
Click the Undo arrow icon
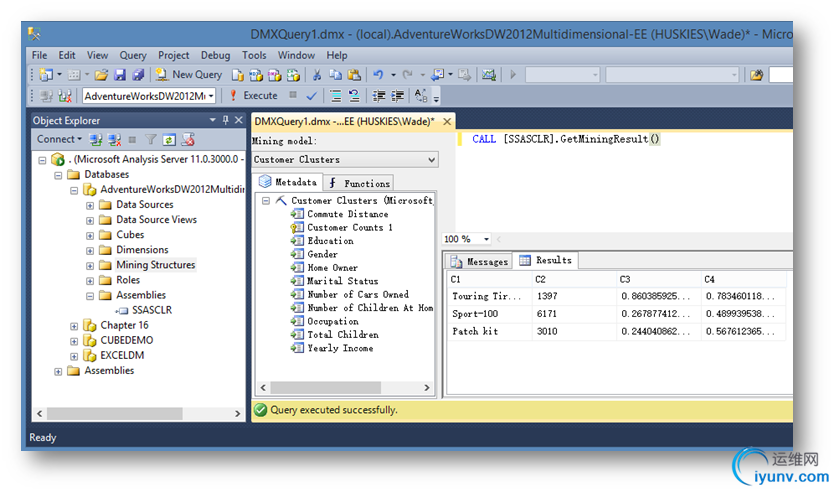click(379, 75)
